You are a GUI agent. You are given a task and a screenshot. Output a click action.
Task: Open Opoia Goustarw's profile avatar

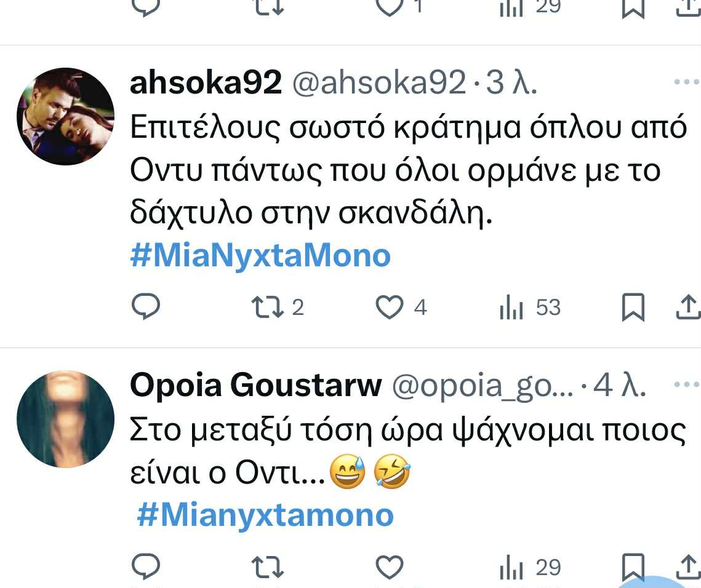pos(65,419)
